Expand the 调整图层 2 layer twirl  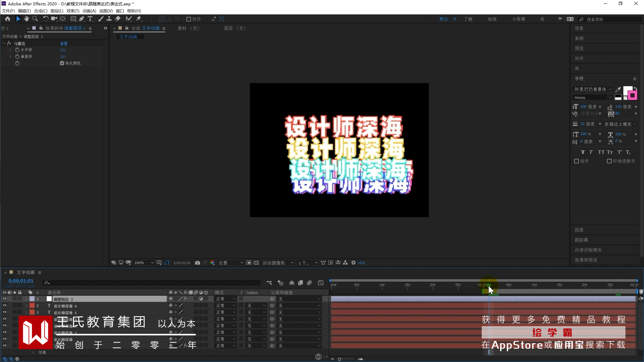pos(26,299)
